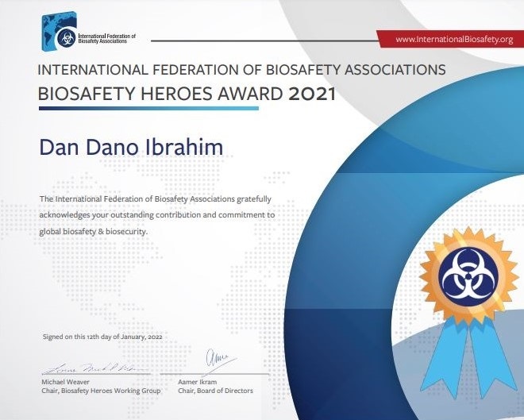
Task: Click the 'BIOSAFETY HEROES AWARD 2021' title
Action: (187, 94)
